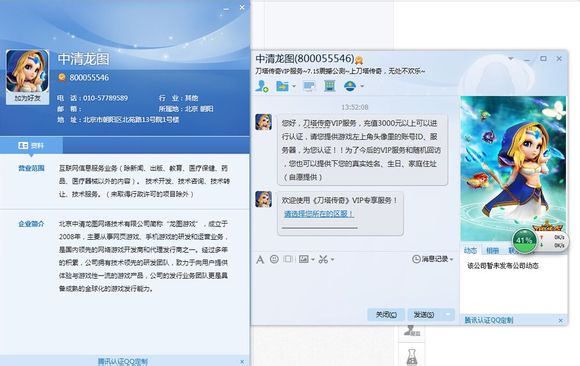Click the 企业简介 heading

pos(31,224)
